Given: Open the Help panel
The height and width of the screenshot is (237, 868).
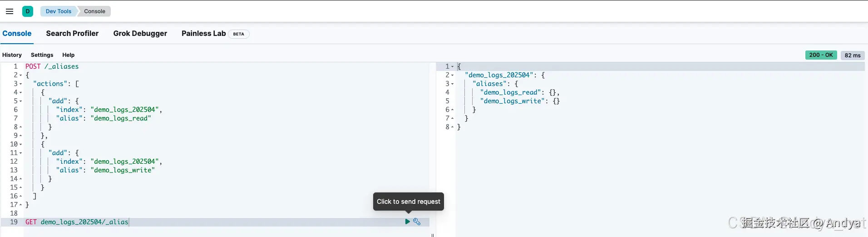Looking at the screenshot, I should pyautogui.click(x=68, y=55).
